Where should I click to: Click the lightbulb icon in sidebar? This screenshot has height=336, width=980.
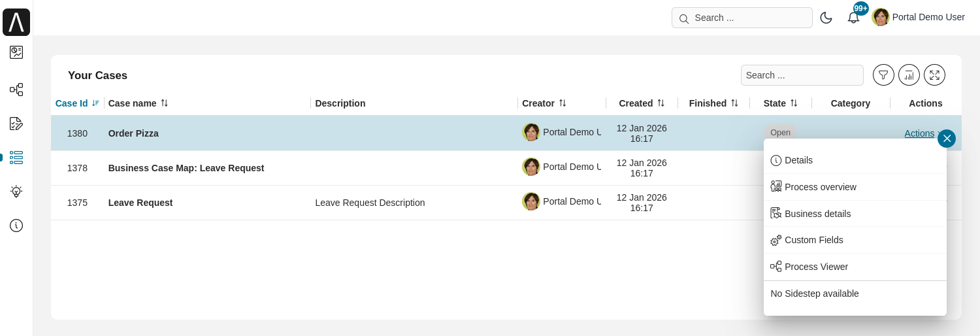pyautogui.click(x=16, y=192)
